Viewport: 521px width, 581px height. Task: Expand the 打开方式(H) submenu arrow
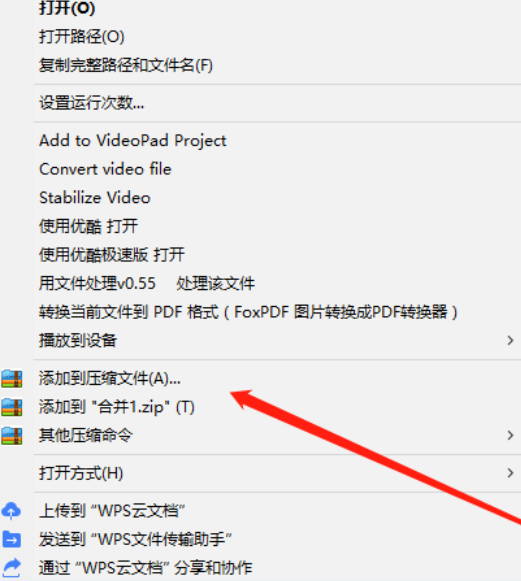click(x=510, y=473)
